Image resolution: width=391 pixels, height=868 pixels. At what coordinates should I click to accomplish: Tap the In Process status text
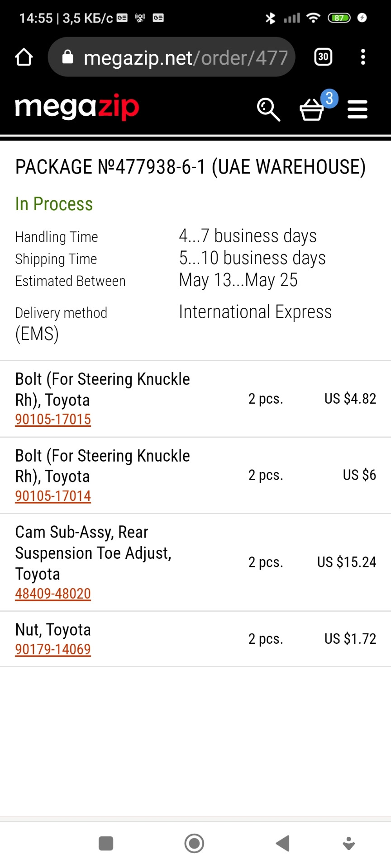(54, 204)
